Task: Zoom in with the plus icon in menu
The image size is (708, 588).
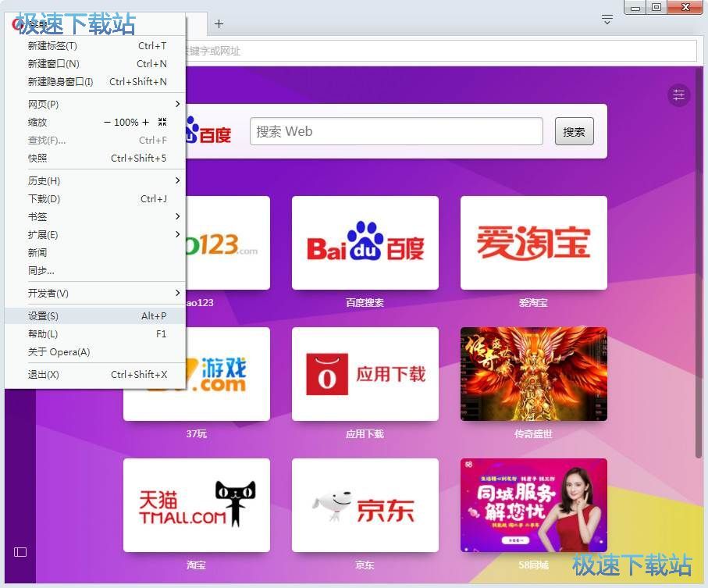Action: point(145,123)
